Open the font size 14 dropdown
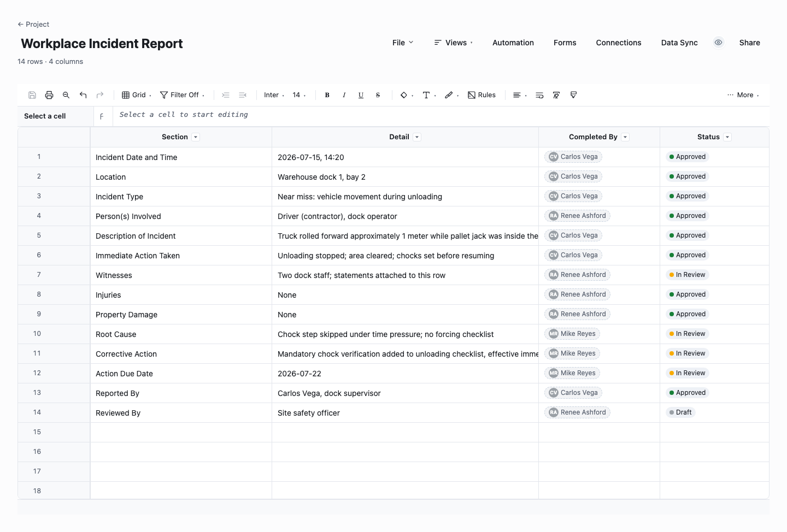Viewport: 787px width, 532px height. [x=299, y=95]
